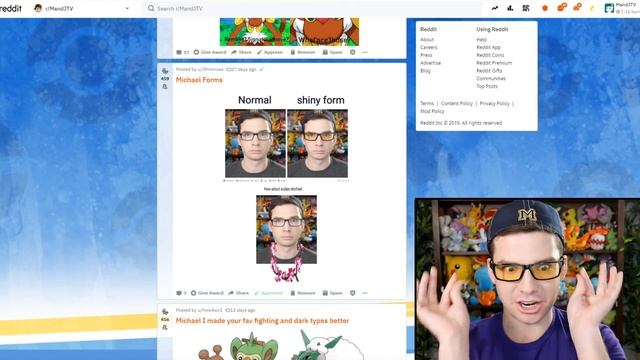Open comments on Michael Forms post
Image resolution: width=640 pixels, height=360 pixels.
(181, 293)
